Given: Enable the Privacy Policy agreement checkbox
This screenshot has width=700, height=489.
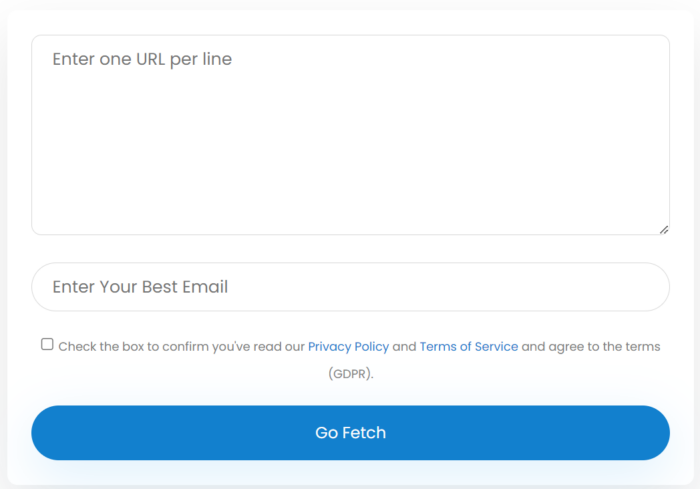Looking at the screenshot, I should coord(47,345).
